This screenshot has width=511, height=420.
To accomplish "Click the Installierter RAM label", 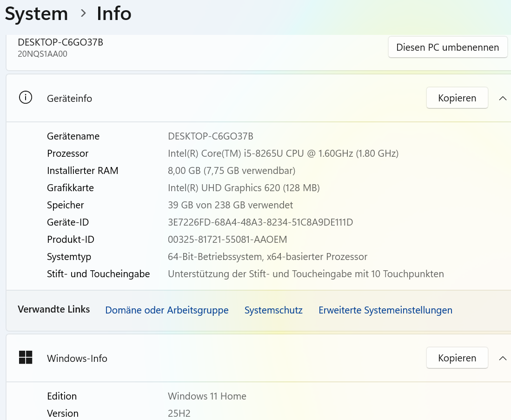I will pos(82,171).
